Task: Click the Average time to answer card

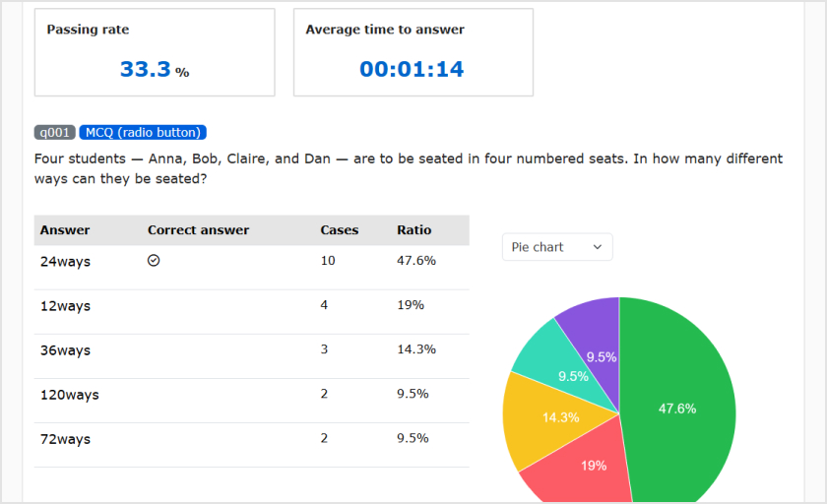Action: tap(413, 53)
